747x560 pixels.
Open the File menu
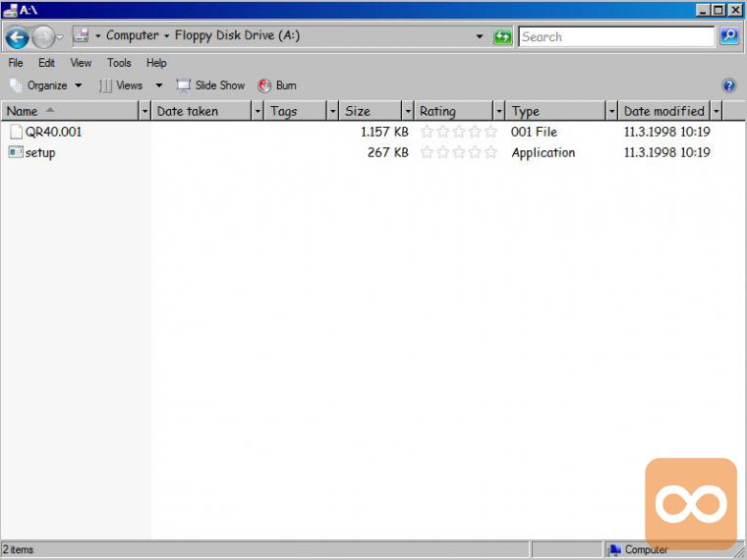tap(16, 63)
